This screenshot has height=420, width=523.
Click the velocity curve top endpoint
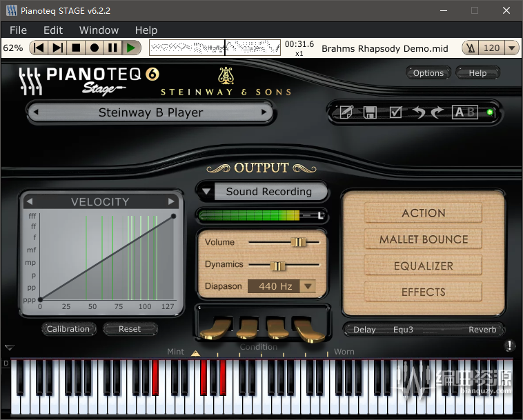point(173,217)
